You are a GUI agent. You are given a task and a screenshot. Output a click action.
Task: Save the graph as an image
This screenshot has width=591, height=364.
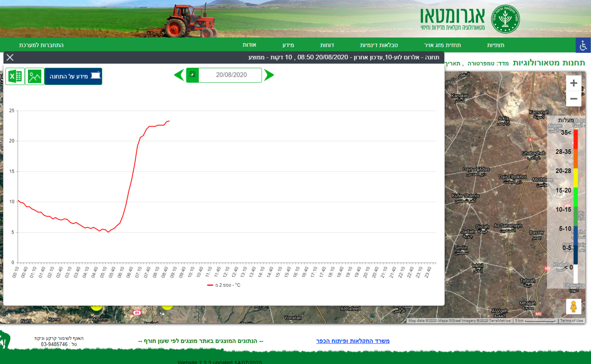point(35,76)
